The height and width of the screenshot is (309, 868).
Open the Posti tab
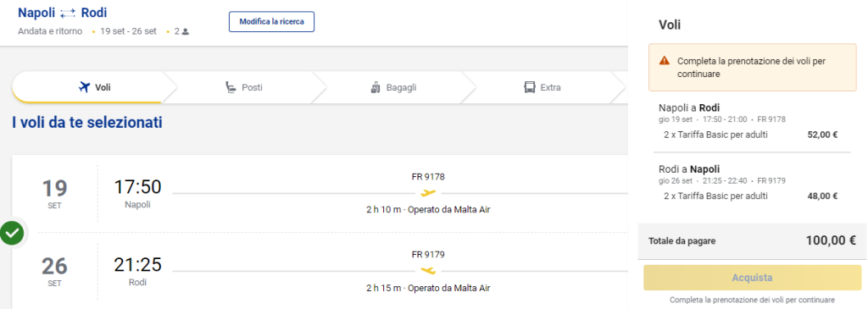[x=245, y=87]
